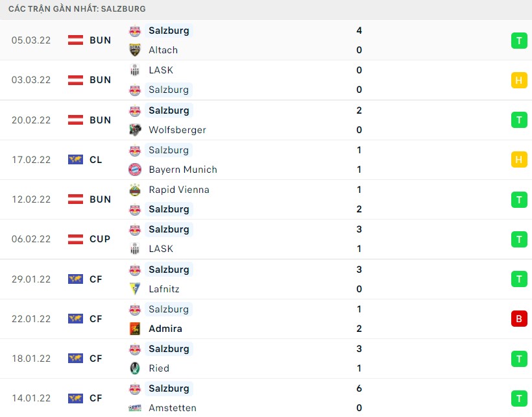Select the CUP competition label on 06.02.22
532x417 pixels.
point(100,239)
